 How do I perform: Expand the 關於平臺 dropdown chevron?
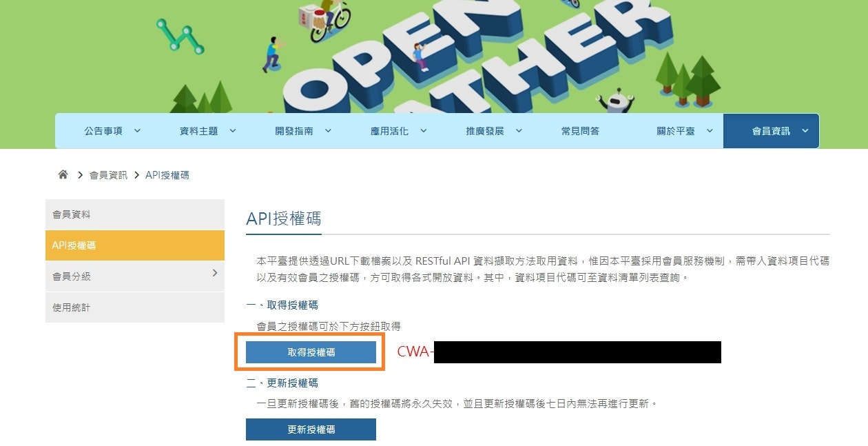(710, 130)
